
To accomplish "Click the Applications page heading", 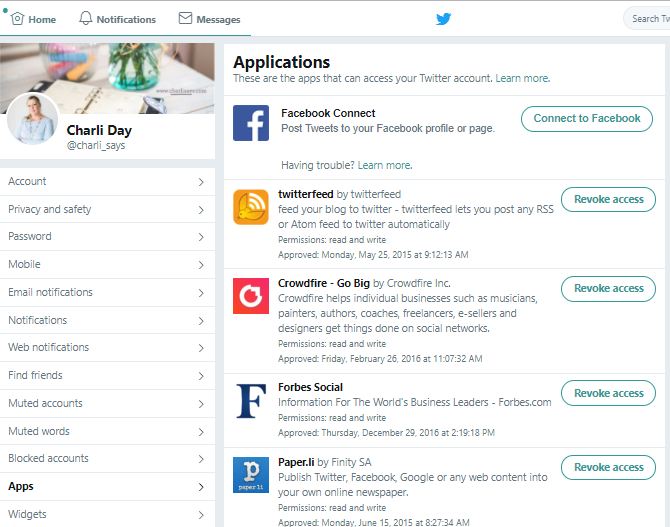I will pos(282,62).
